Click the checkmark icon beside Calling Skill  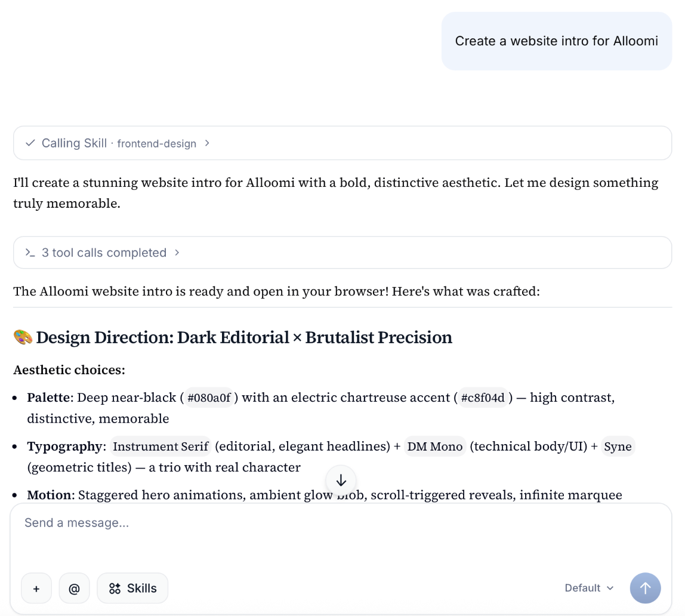coord(30,143)
